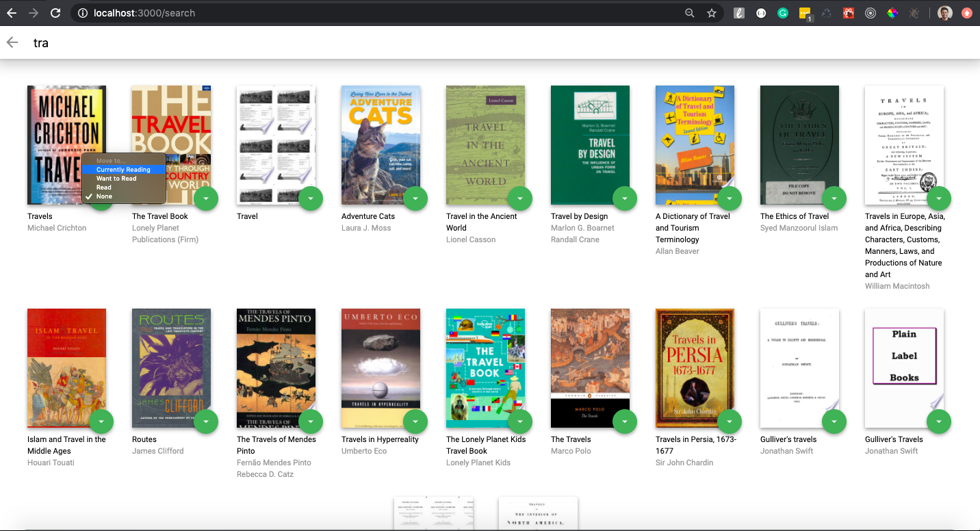Viewport: 980px width, 531px height.
Task: Open shelf dropdown for Plain Label Books Gulliver's Travels
Action: pyautogui.click(x=939, y=422)
